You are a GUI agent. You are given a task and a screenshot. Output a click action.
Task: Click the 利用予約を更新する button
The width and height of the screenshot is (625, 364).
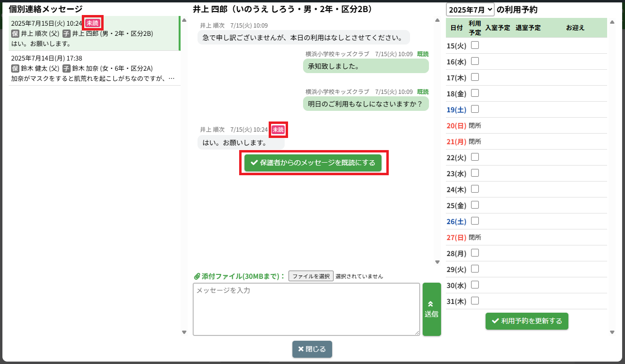point(527,321)
